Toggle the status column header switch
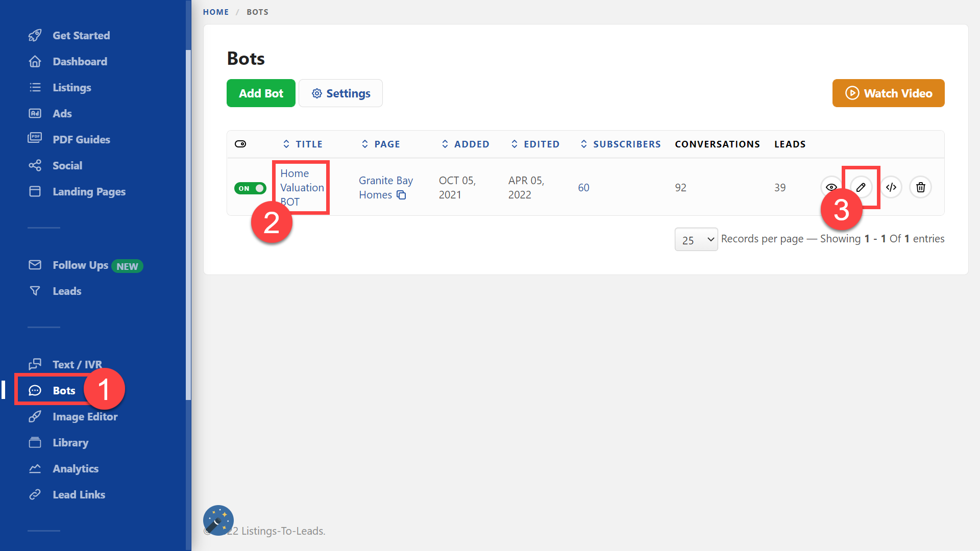Image resolution: width=980 pixels, height=551 pixels. 240,144
